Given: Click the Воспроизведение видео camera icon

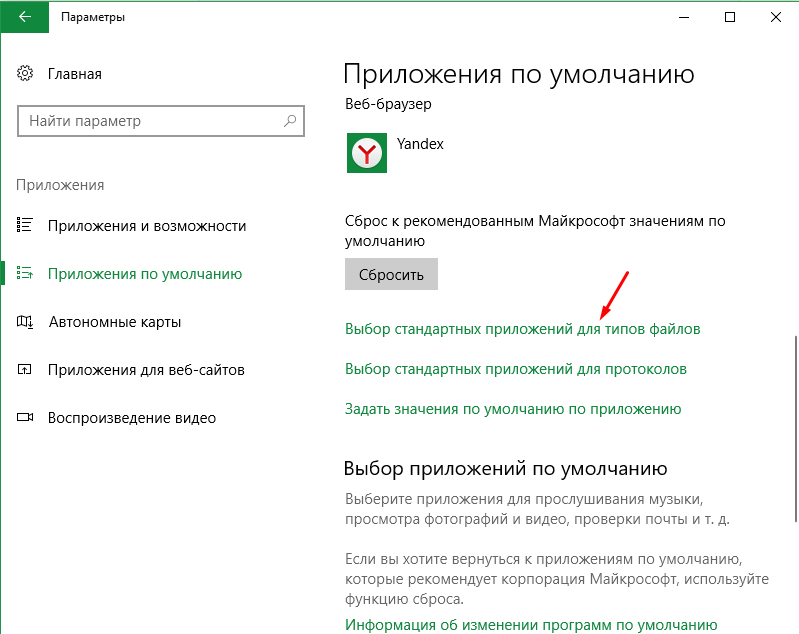Looking at the screenshot, I should click(25, 417).
